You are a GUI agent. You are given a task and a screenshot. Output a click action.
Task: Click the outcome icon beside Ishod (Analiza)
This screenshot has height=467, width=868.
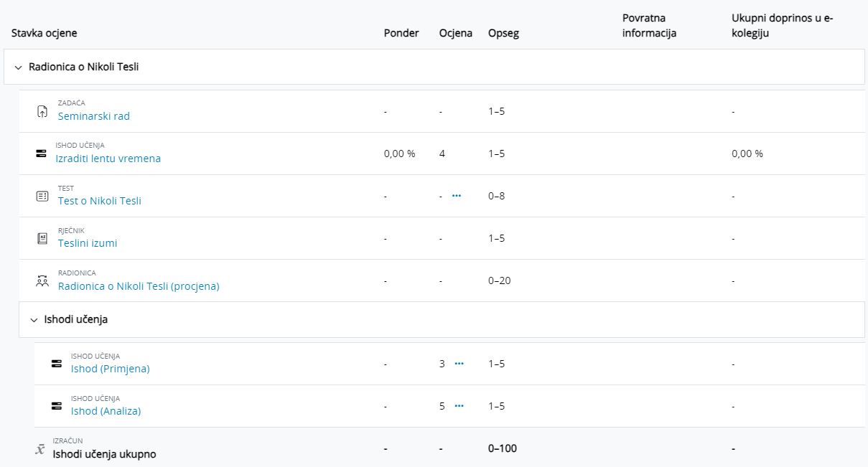tap(56, 406)
